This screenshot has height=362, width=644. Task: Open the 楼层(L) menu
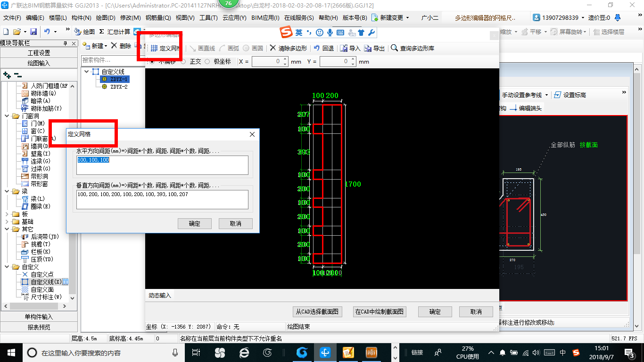coord(58,18)
